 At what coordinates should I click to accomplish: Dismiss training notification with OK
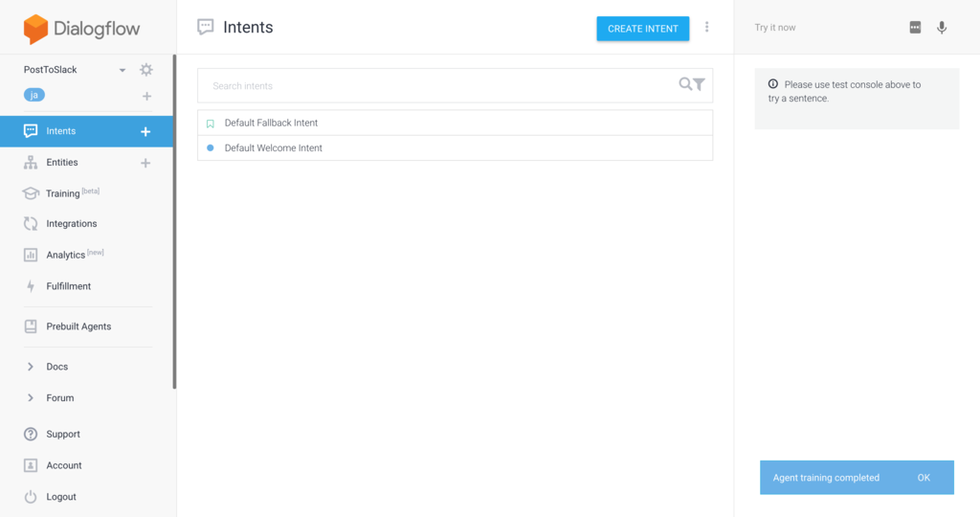coord(924,478)
